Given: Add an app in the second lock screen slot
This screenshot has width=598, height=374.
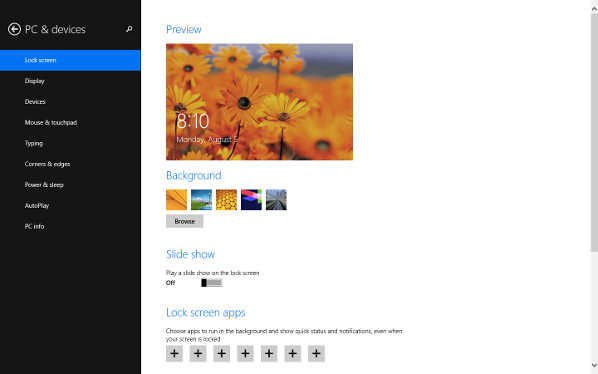Looking at the screenshot, I should click(x=198, y=353).
